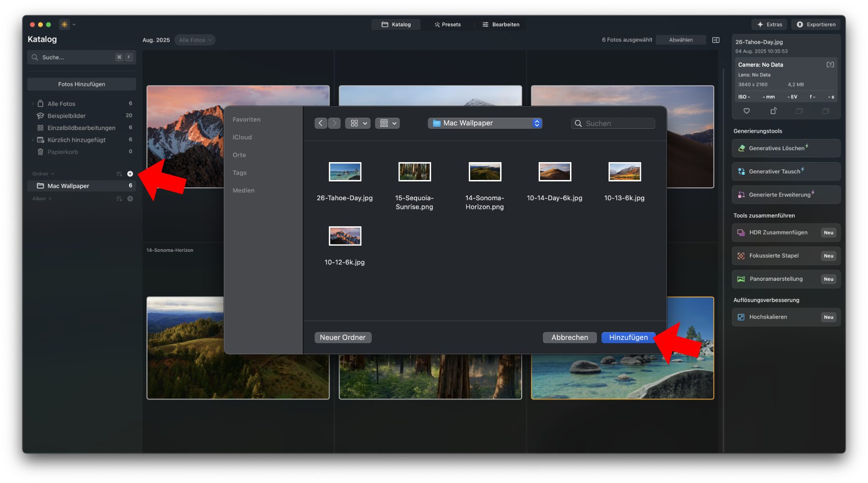Click the rotate icon in info panel
This screenshot has height=483, width=868.
773,111
